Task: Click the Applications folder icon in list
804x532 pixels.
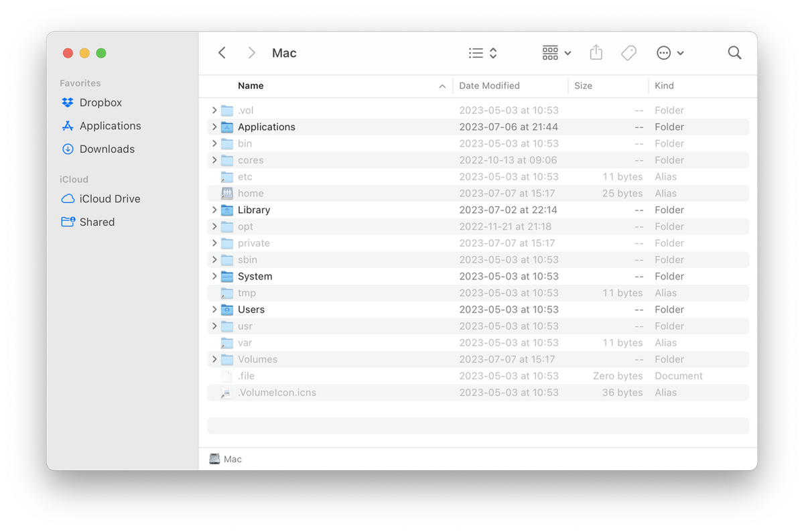Action: 227,127
